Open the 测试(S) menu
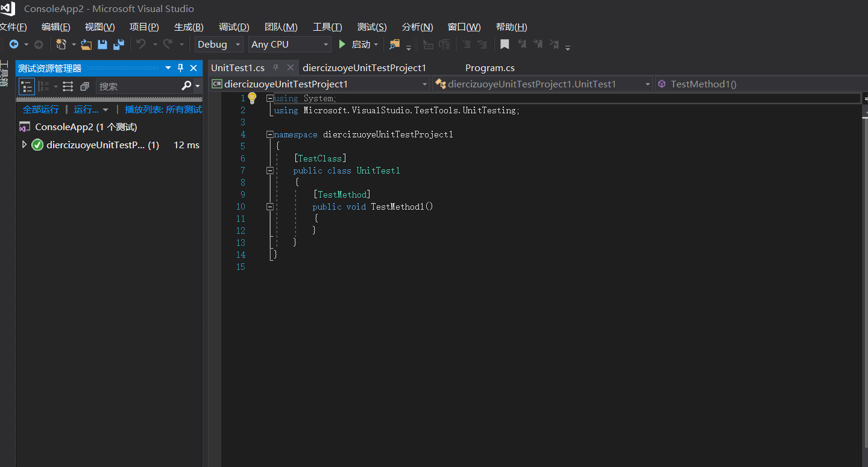The height and width of the screenshot is (467, 868). [x=371, y=27]
